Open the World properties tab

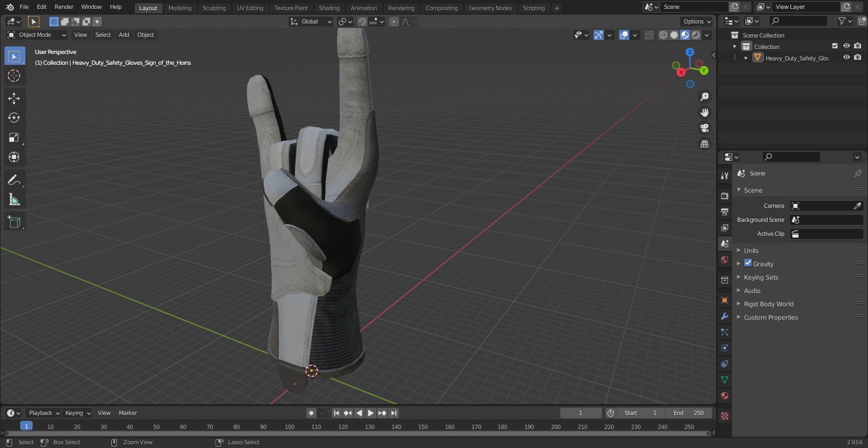[x=724, y=259]
